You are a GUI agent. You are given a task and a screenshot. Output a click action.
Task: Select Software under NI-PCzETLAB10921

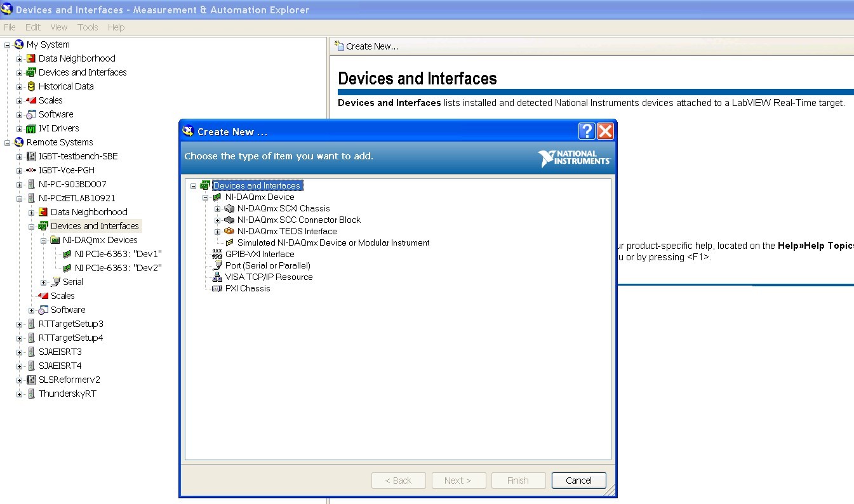pos(68,310)
